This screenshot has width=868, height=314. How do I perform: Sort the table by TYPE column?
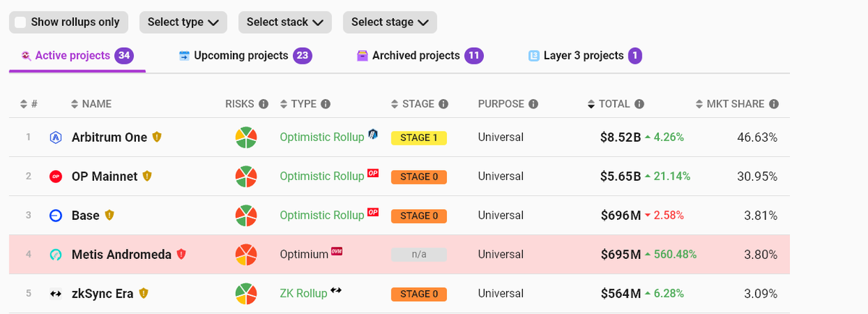[x=298, y=104]
